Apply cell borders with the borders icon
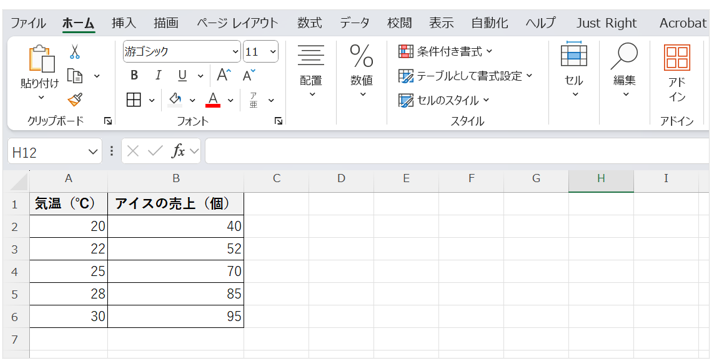 coord(134,100)
